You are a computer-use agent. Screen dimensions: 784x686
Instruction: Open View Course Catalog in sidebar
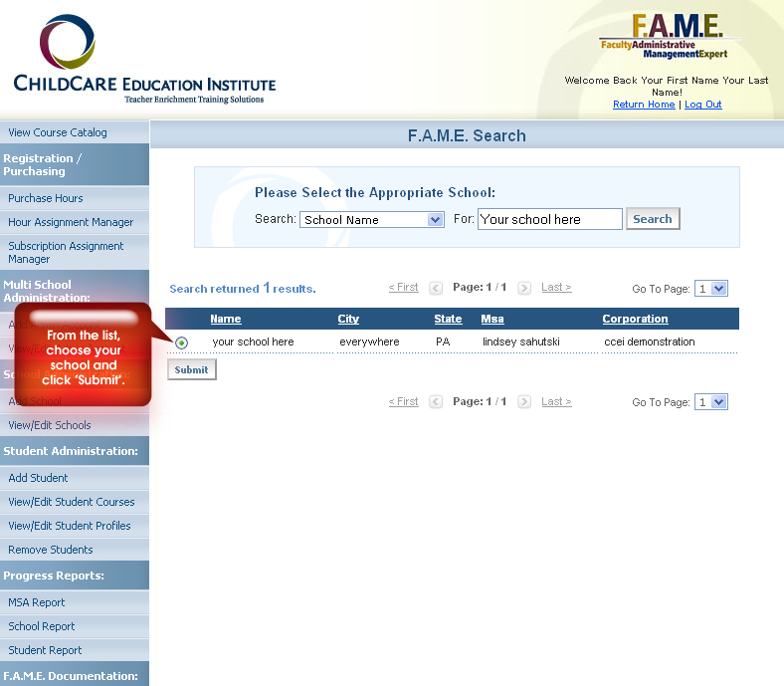click(75, 132)
